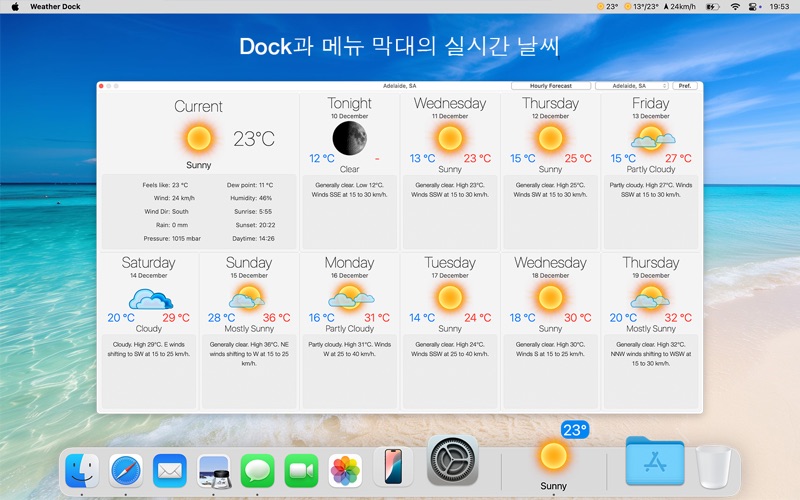The height and width of the screenshot is (500, 800).
Task: Open Messages in the Dock
Action: (x=257, y=471)
